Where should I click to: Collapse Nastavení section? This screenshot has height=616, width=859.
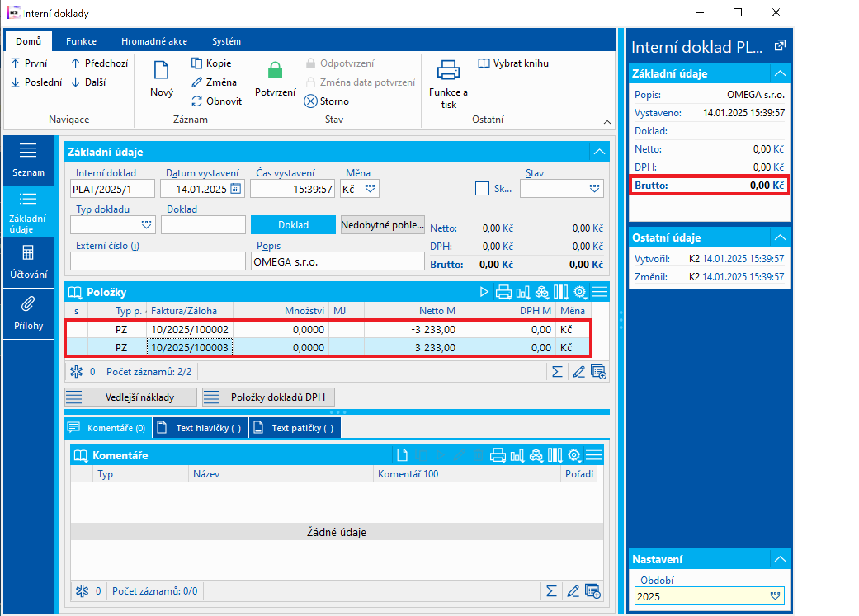pyautogui.click(x=780, y=559)
